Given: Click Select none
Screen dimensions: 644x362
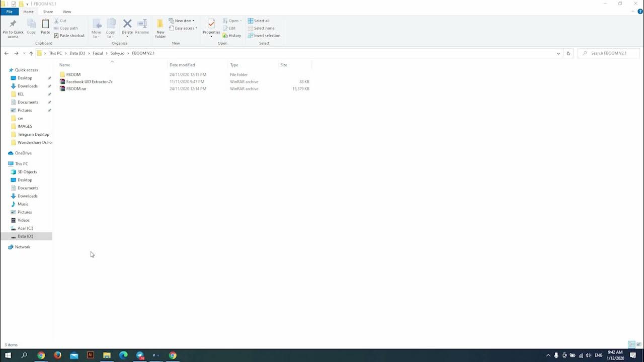Looking at the screenshot, I should [261, 28].
